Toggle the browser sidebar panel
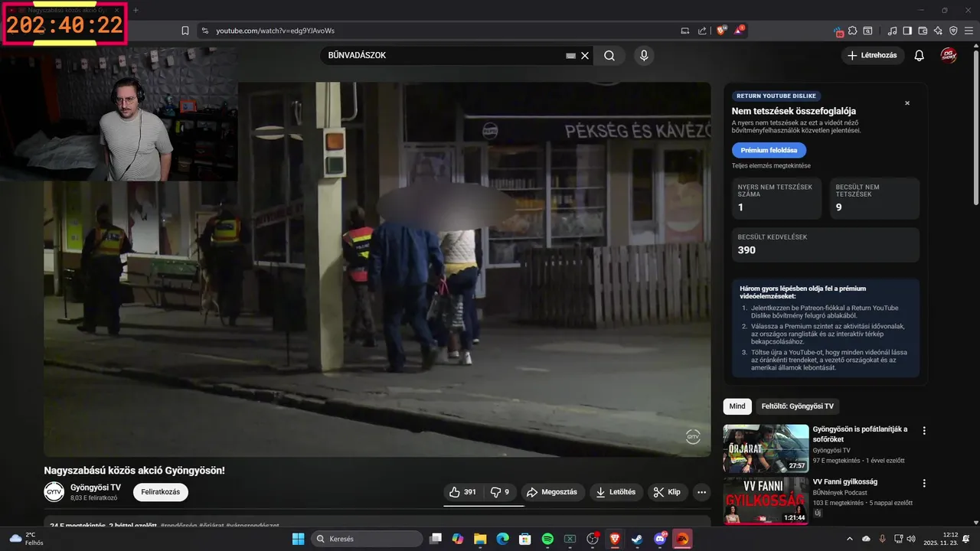 tap(907, 31)
